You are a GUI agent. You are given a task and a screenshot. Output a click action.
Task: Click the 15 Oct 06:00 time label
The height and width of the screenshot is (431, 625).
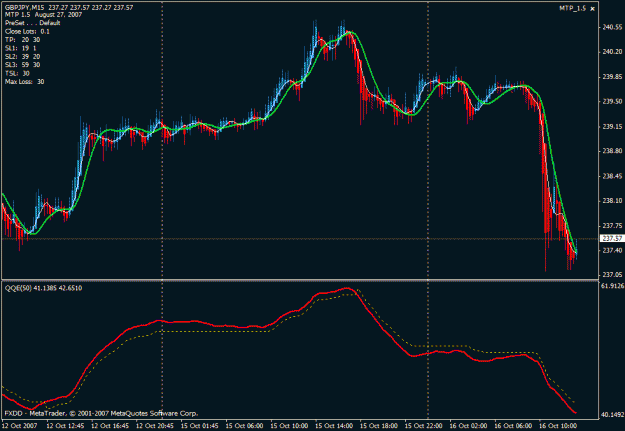[x=244, y=426]
